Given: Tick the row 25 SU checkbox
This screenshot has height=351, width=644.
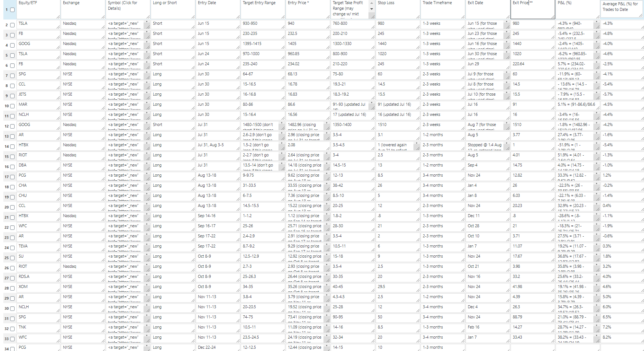Looking at the screenshot, I should coord(12,258).
